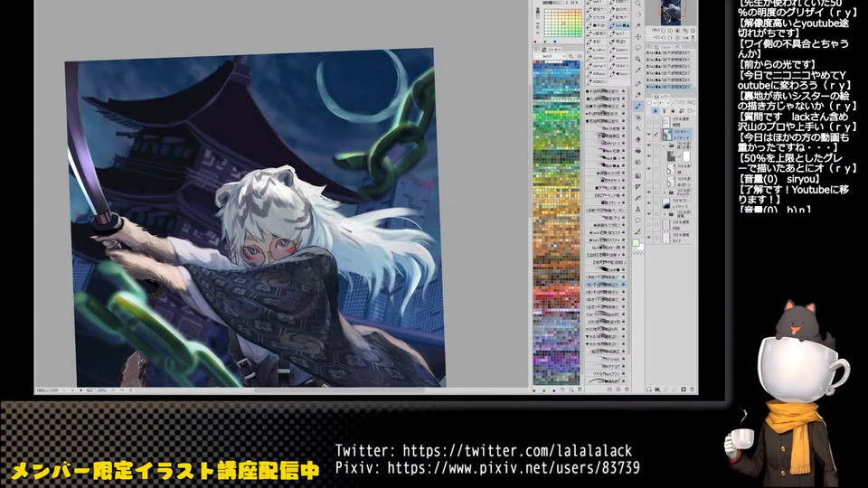Click Navigator flip horizontal icon
Image resolution: width=868 pixels, height=488 pixels.
686,38
